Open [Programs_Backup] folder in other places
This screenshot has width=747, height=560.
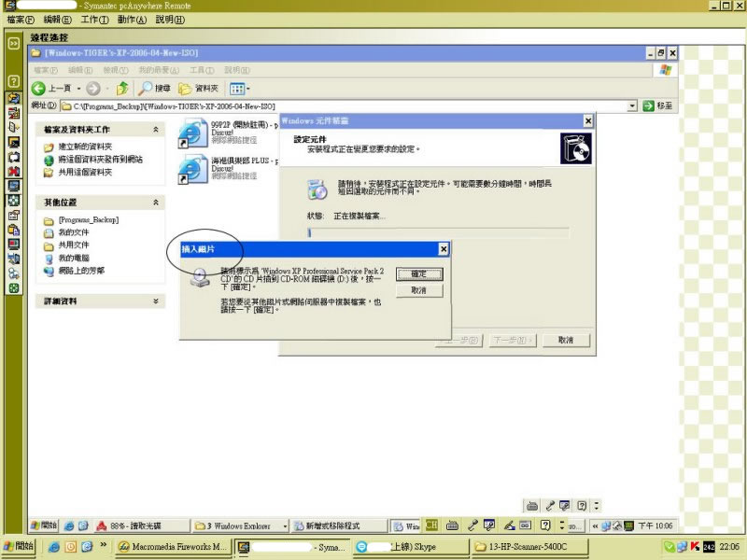pos(88,220)
